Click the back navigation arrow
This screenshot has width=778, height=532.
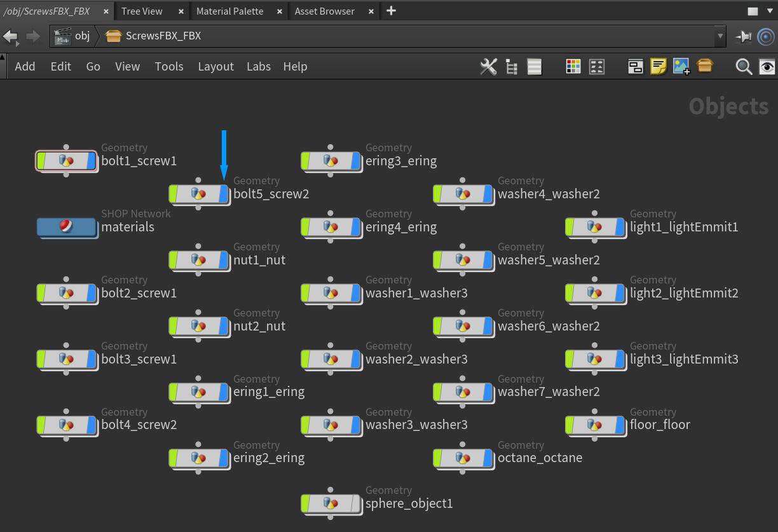tap(11, 36)
